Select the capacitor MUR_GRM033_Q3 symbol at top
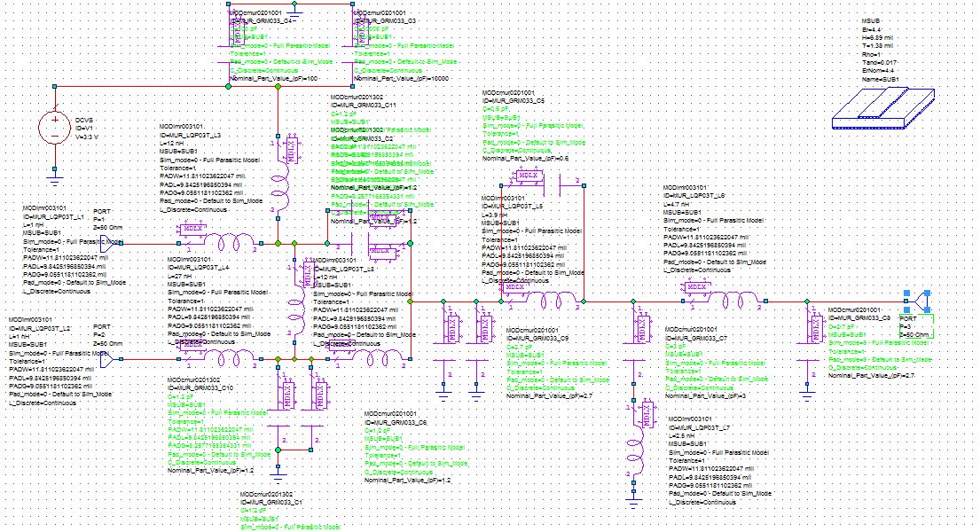980x532 pixels. 361,32
